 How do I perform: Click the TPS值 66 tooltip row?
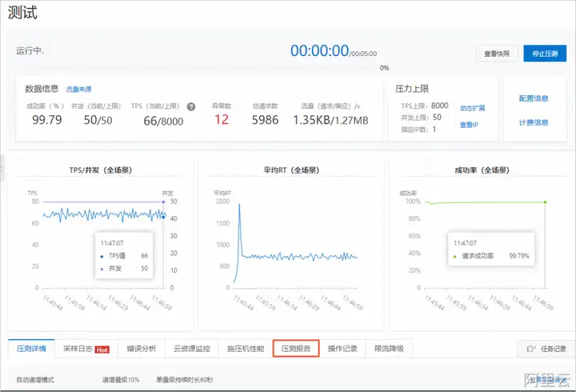[x=124, y=256]
